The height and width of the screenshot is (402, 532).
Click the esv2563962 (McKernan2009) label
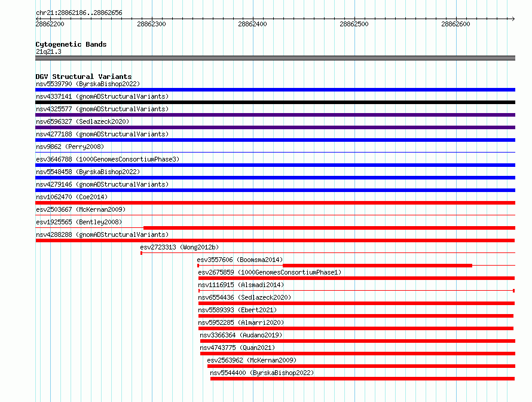point(252,360)
